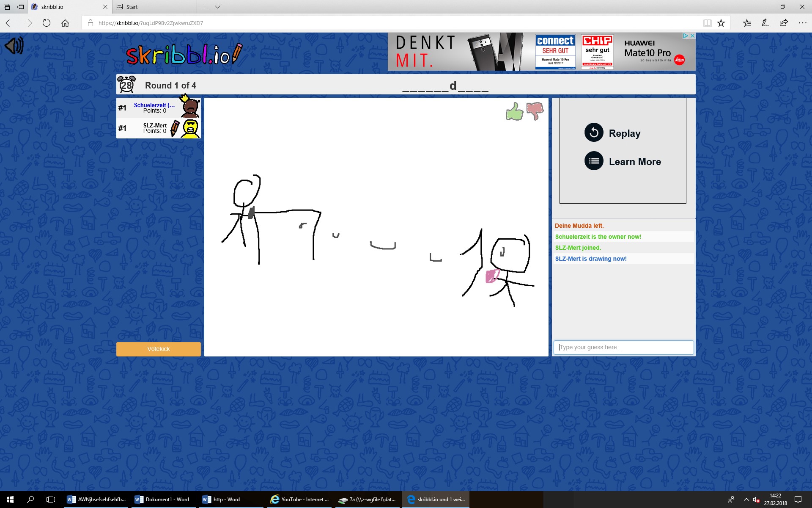Open a new browser tab
This screenshot has height=508, width=812.
tap(204, 7)
